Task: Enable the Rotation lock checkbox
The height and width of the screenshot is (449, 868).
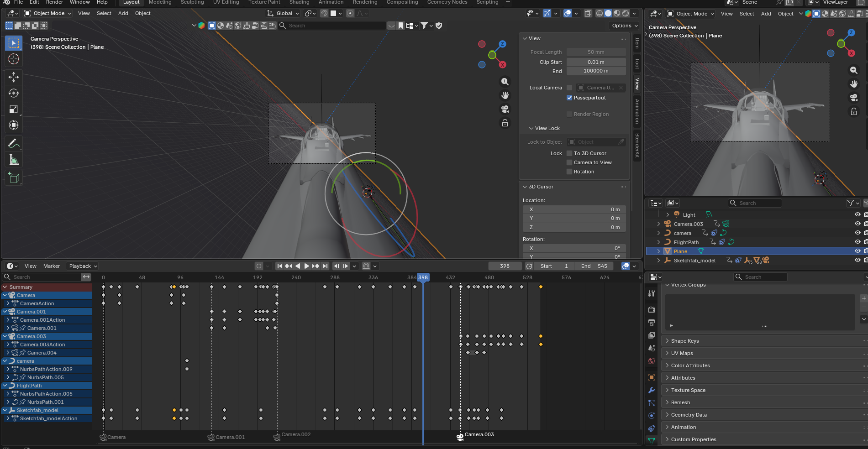Action: click(x=569, y=172)
